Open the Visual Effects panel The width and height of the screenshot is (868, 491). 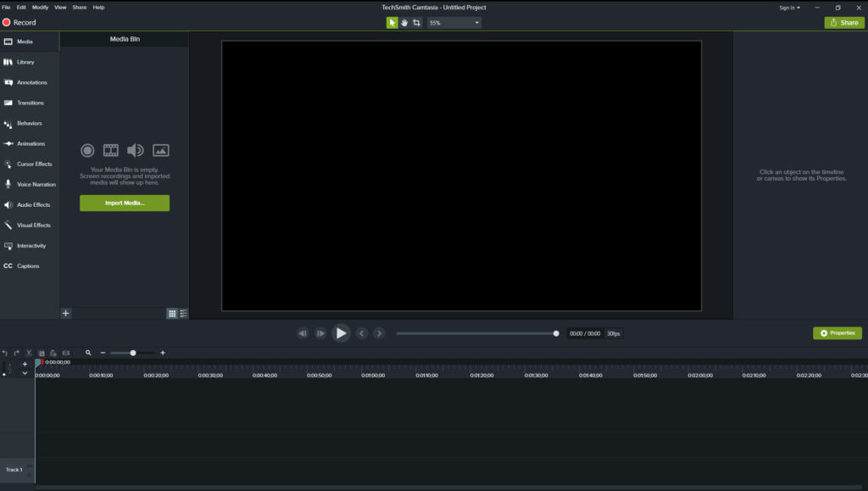tap(30, 226)
